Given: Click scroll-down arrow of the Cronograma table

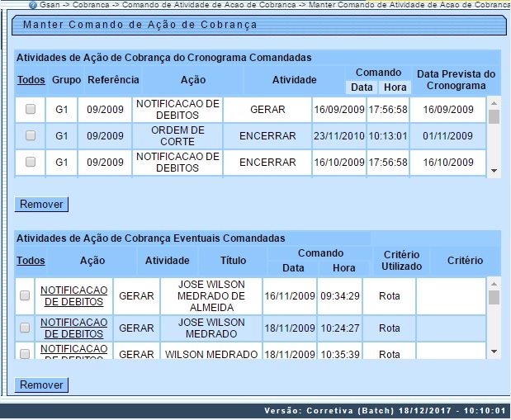Looking at the screenshot, I should (x=494, y=171).
